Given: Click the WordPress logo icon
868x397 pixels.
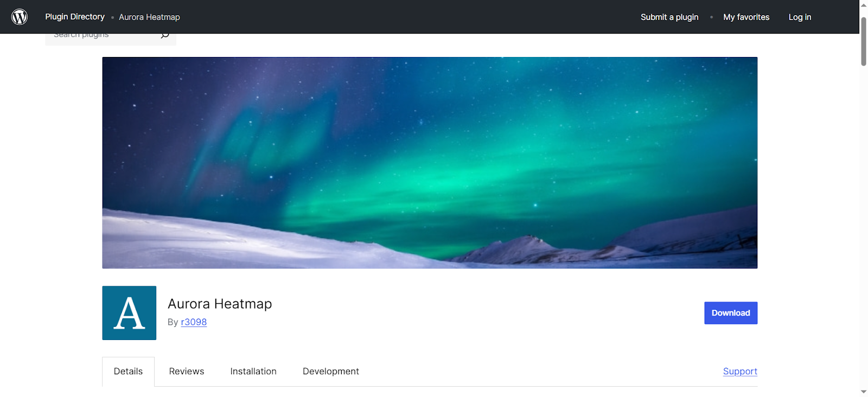Looking at the screenshot, I should pos(20,17).
